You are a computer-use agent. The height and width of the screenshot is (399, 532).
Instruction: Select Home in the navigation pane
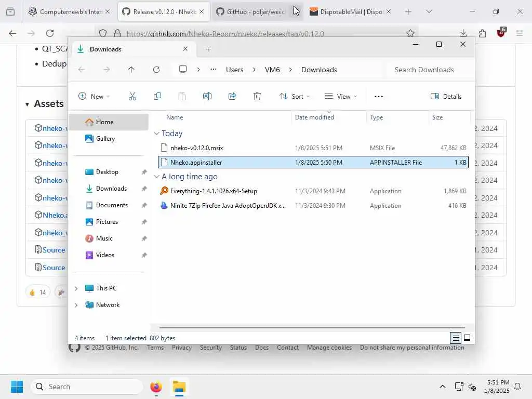coord(109,122)
